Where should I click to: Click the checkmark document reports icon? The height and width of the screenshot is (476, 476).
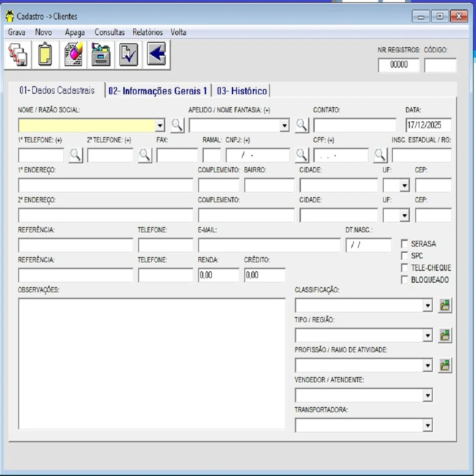point(129,55)
